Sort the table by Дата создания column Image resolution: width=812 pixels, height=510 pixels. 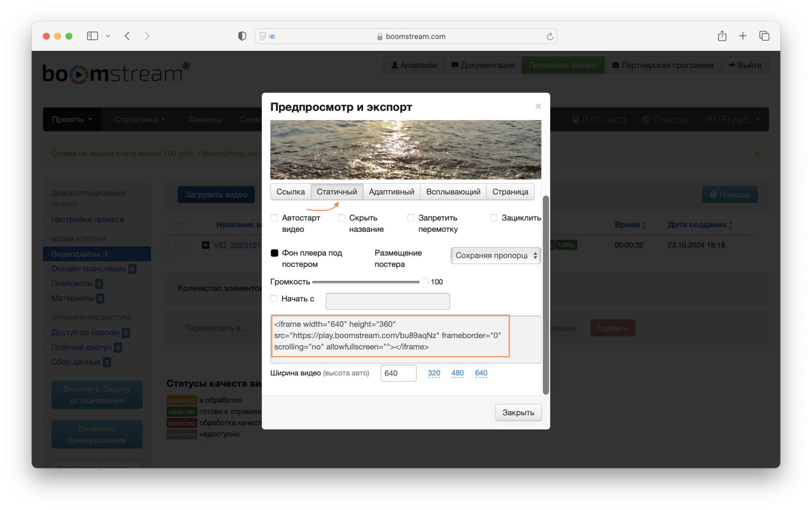700,225
